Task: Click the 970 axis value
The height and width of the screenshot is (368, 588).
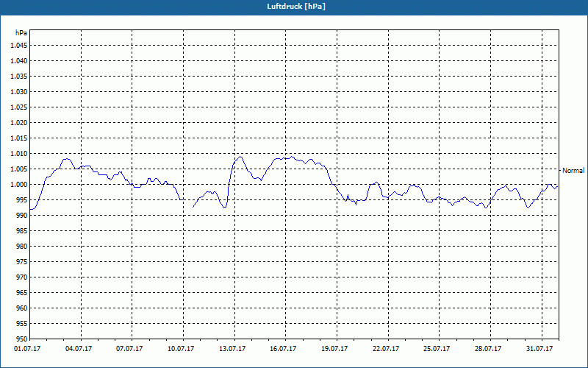Action: (22, 277)
